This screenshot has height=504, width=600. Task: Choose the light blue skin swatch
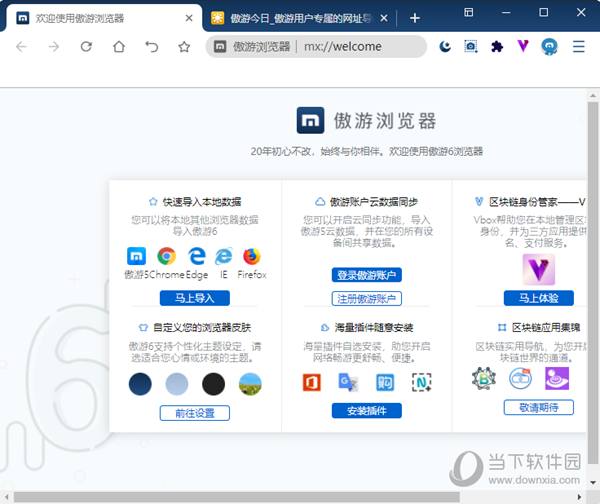177,384
